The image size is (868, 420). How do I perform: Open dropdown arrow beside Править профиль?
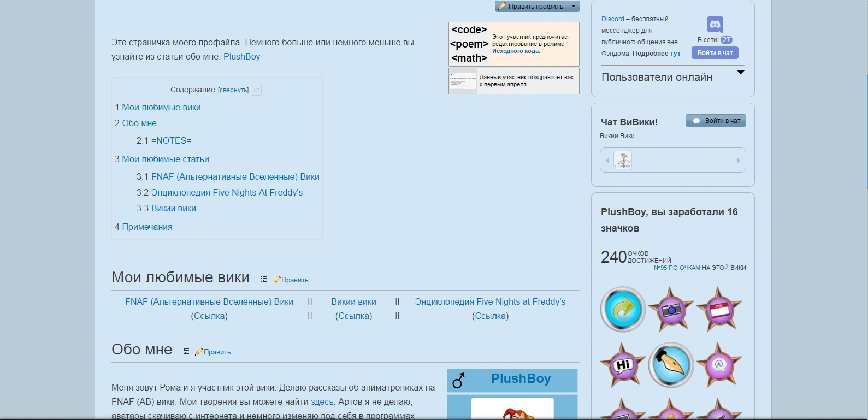click(574, 7)
